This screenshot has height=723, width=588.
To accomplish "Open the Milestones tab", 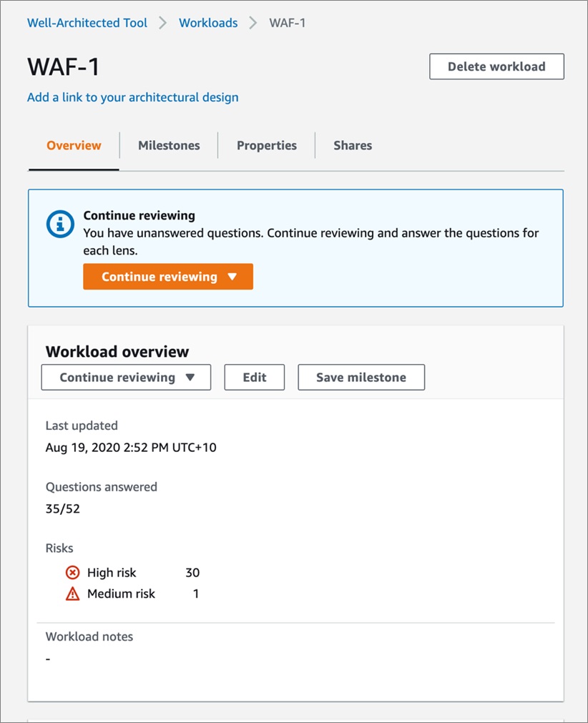I will click(x=169, y=146).
